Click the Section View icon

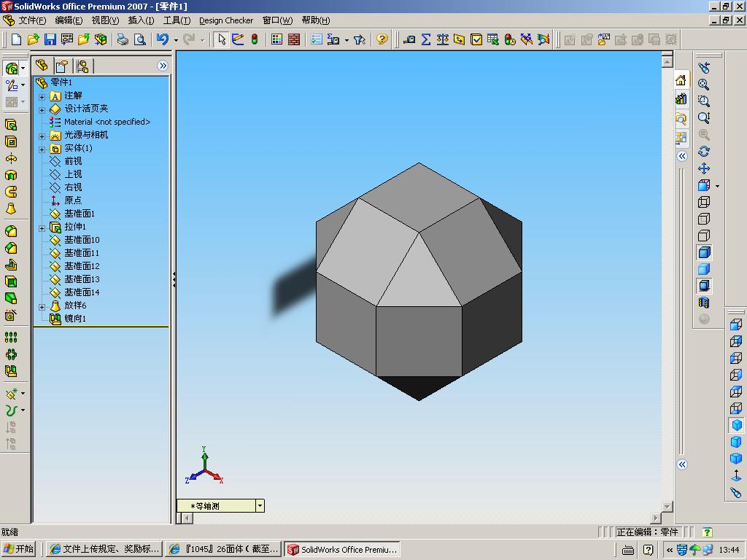[x=704, y=303]
